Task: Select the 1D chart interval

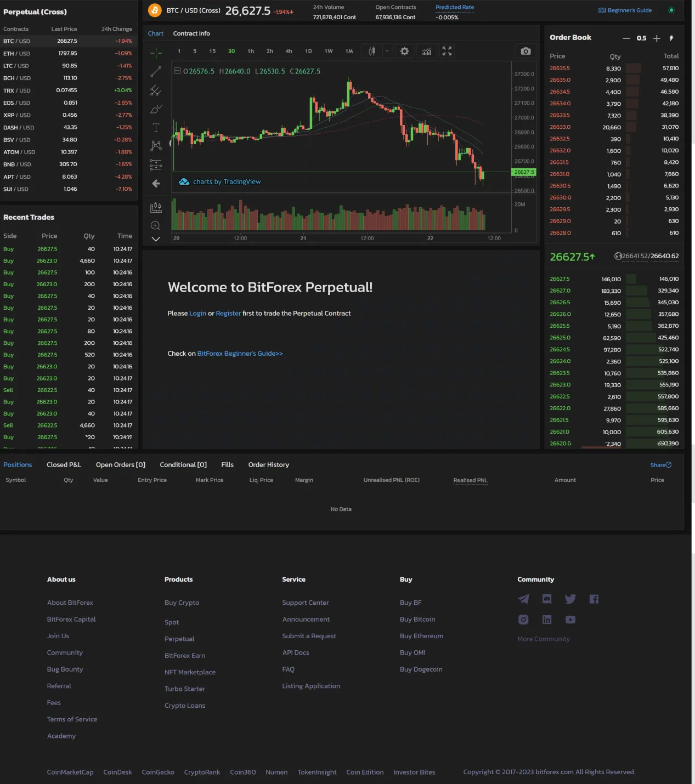Action: [x=308, y=51]
